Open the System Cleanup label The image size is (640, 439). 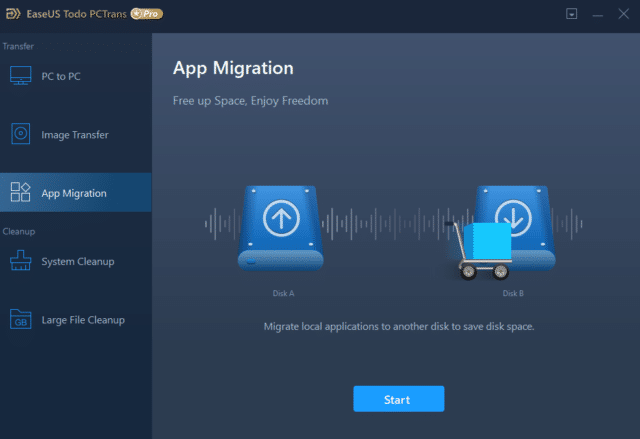click(78, 262)
